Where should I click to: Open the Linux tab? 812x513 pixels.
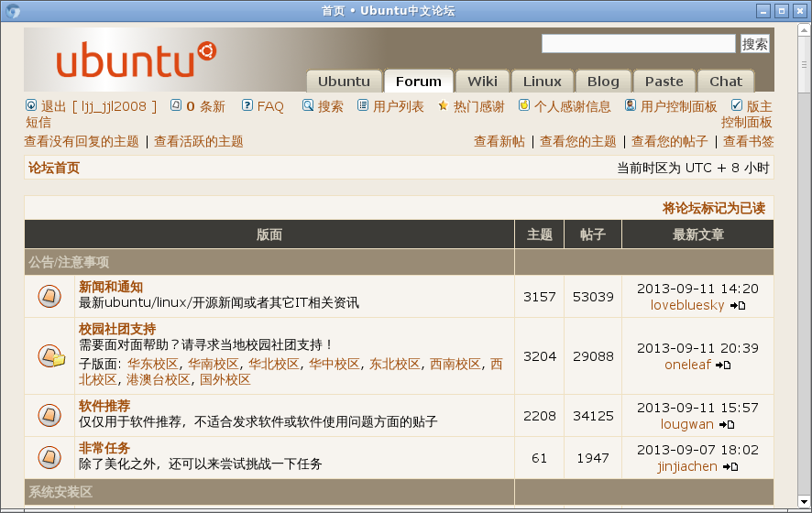click(543, 82)
